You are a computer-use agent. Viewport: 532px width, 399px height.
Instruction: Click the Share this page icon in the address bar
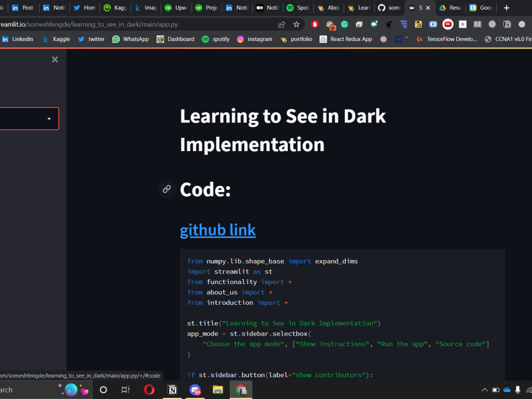pyautogui.click(x=281, y=24)
